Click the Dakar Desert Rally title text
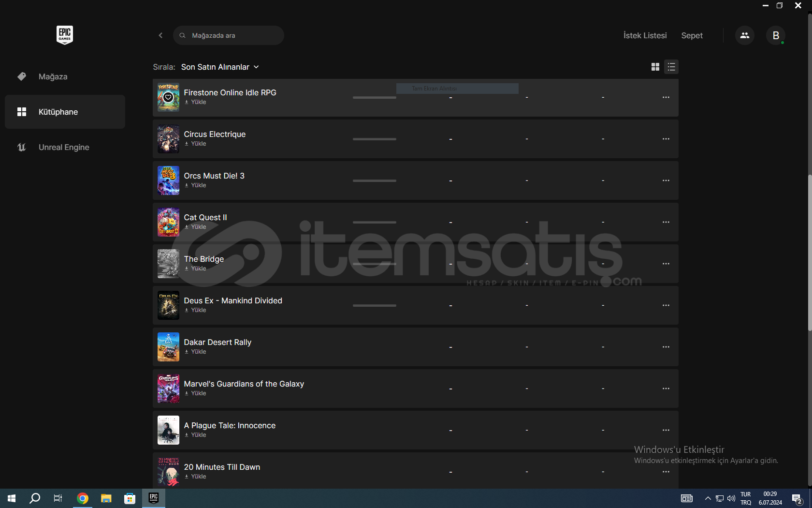 pos(217,342)
